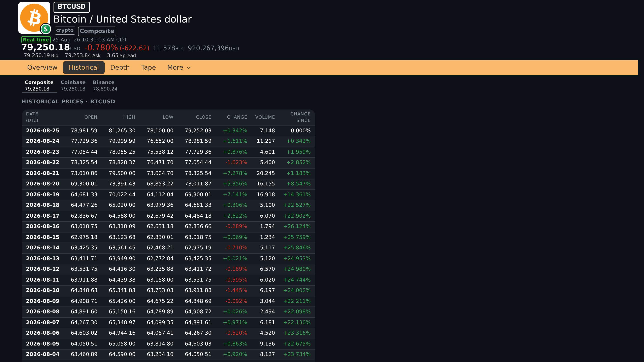Click the 79,253.84 Ask value

(x=83, y=56)
